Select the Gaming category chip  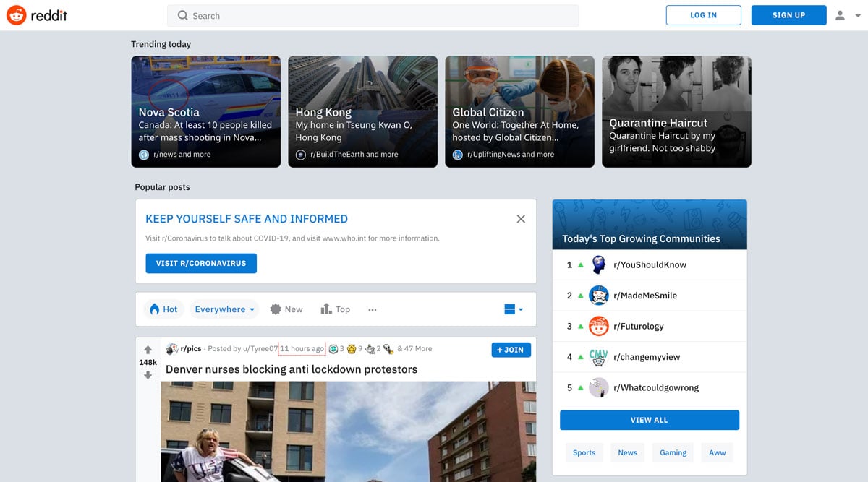673,452
